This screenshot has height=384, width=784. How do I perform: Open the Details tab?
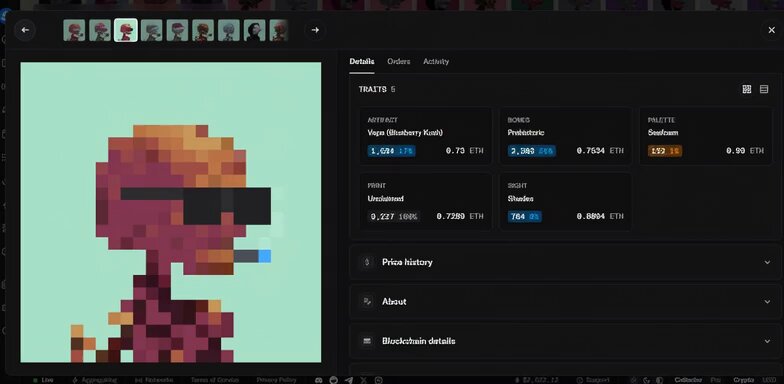362,62
